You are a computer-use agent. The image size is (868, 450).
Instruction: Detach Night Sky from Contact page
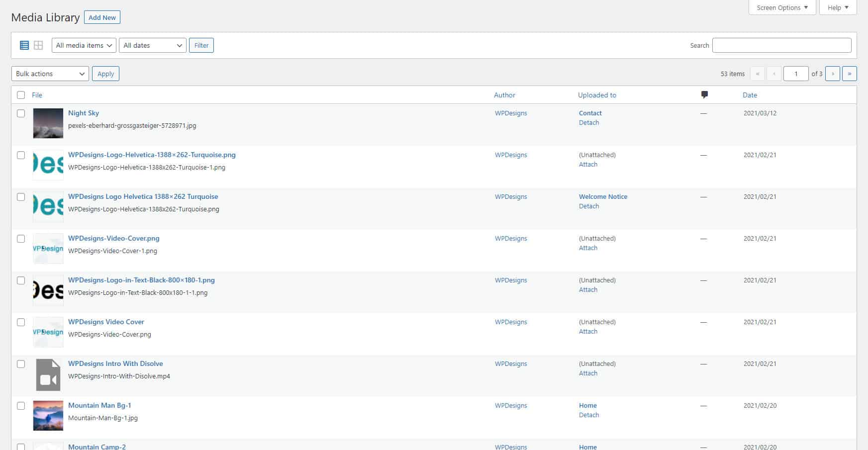[x=589, y=123]
